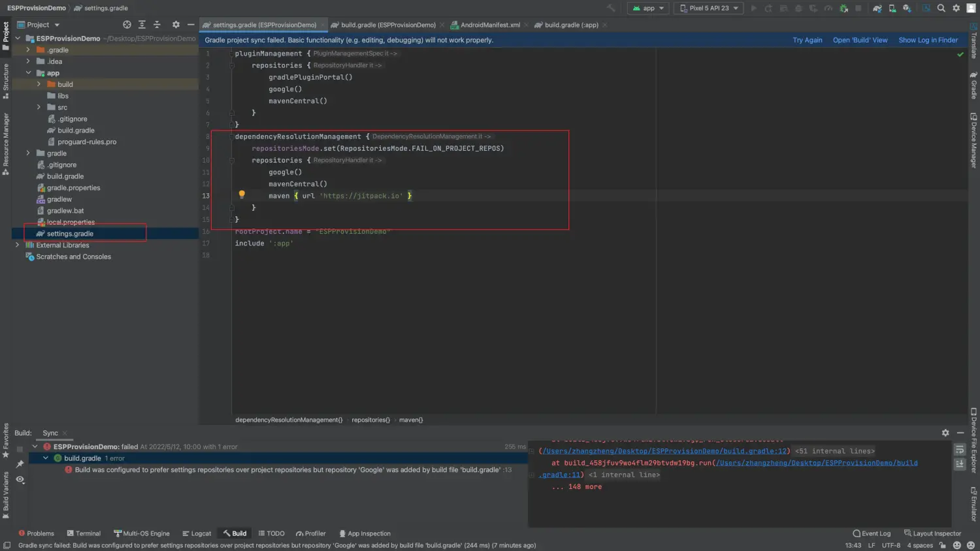The image size is (980, 551).
Task: Click Sync Project with Gradle Files icon
Action: click(877, 8)
